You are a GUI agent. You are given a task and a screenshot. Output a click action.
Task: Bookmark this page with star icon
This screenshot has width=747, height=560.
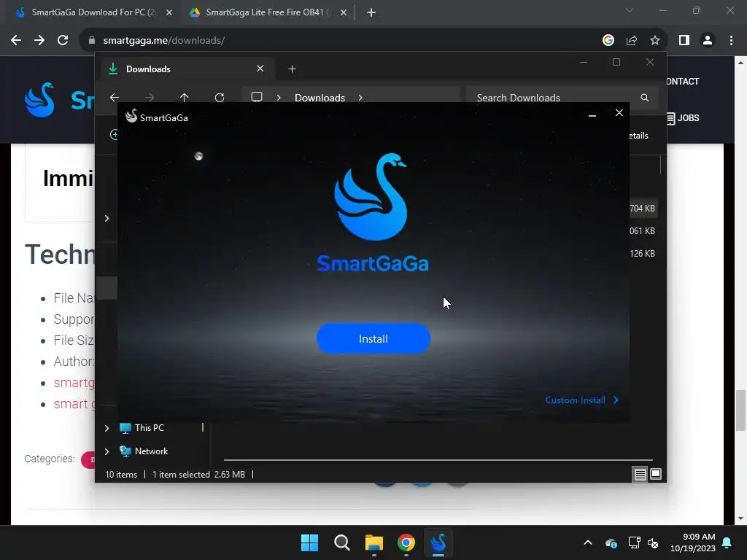click(655, 41)
